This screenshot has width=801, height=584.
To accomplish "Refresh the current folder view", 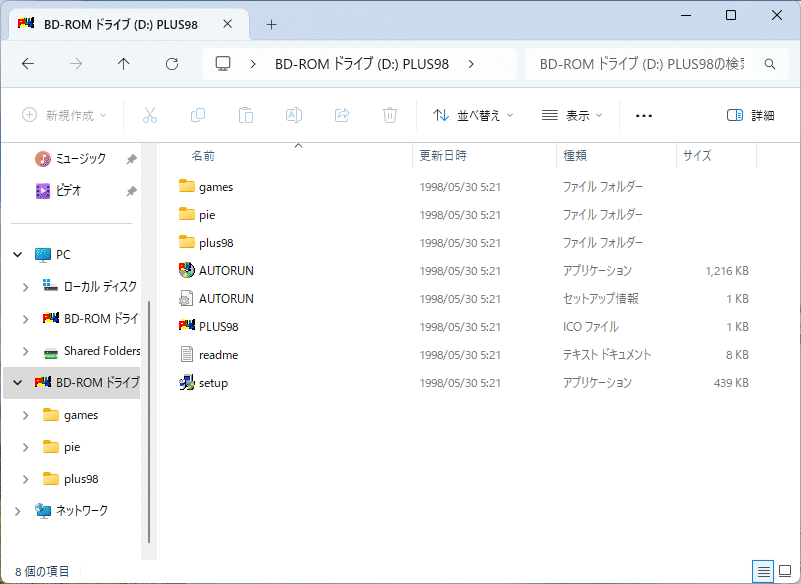I will coord(172,64).
